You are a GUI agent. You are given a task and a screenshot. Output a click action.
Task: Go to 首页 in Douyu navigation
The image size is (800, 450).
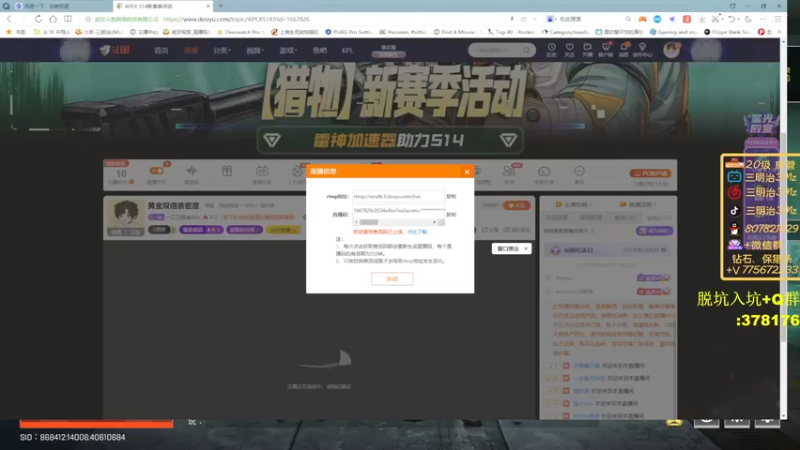coord(161,51)
